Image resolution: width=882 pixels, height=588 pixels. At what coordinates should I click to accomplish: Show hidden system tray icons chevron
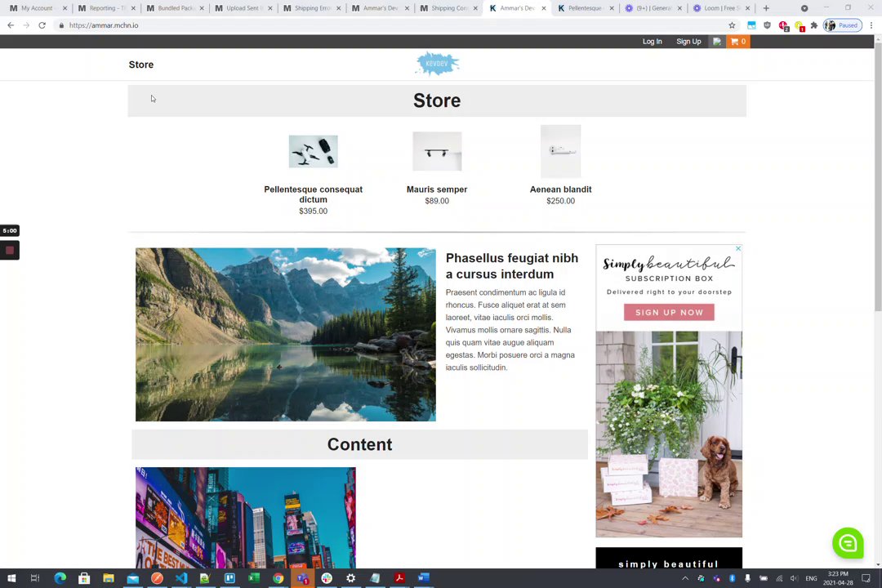[x=685, y=578]
